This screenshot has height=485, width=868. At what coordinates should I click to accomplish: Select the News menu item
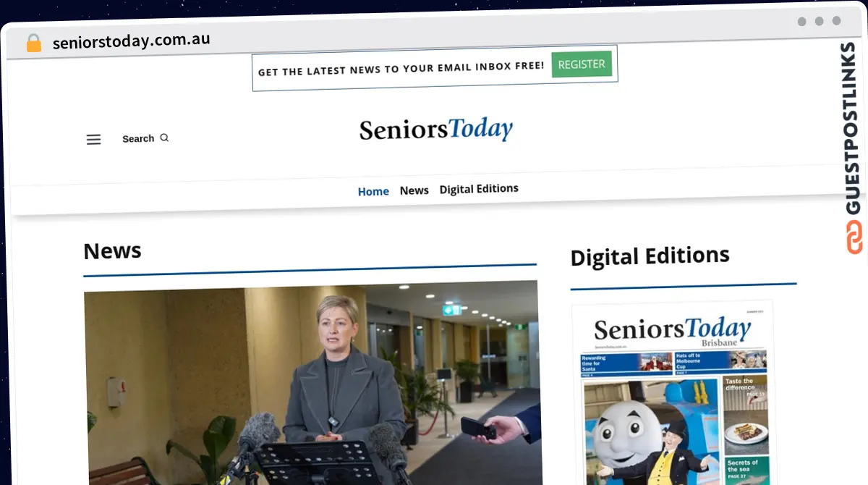click(x=414, y=190)
